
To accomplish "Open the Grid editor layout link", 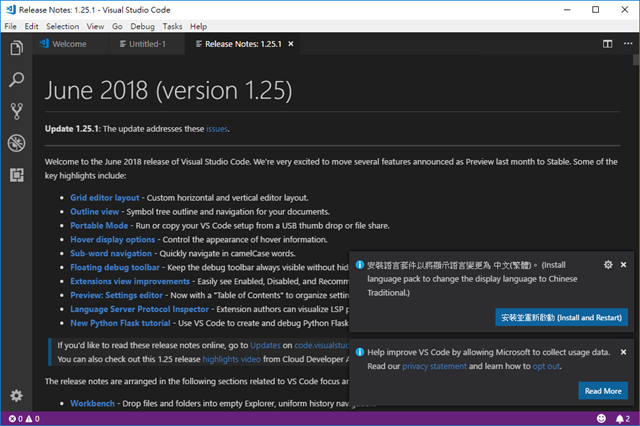I will point(104,198).
